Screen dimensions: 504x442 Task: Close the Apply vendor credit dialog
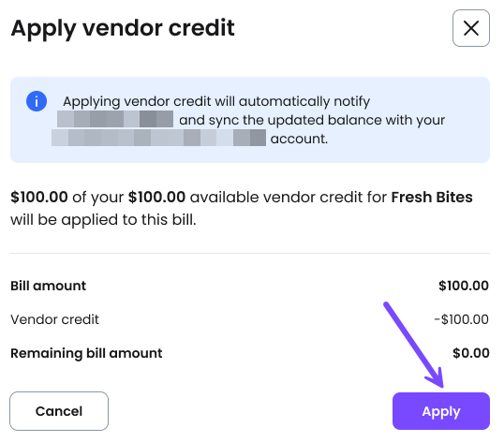pyautogui.click(x=471, y=28)
